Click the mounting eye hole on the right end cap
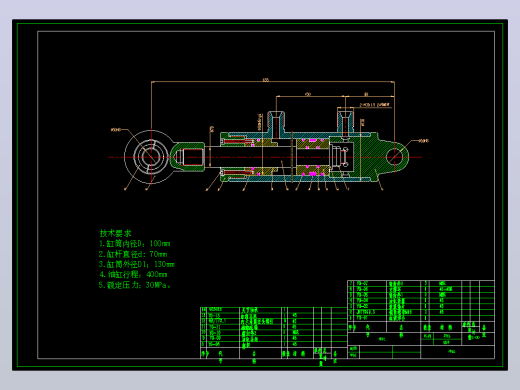This screenshot has width=520, height=390. coord(395,157)
